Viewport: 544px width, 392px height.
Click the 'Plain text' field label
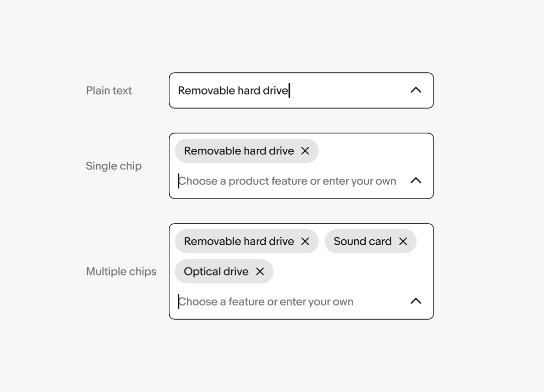coord(108,90)
